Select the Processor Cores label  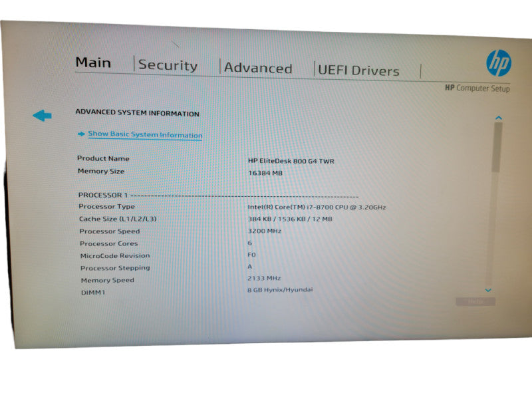(109, 243)
